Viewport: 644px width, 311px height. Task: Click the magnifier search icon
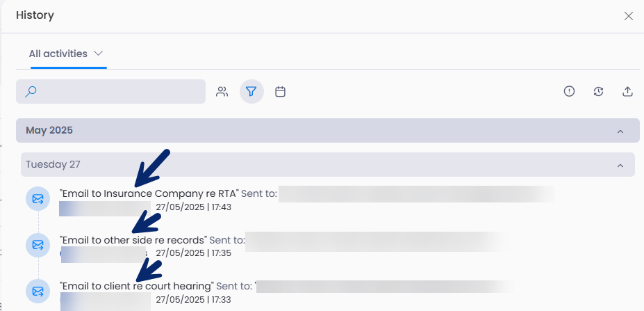[x=31, y=91]
